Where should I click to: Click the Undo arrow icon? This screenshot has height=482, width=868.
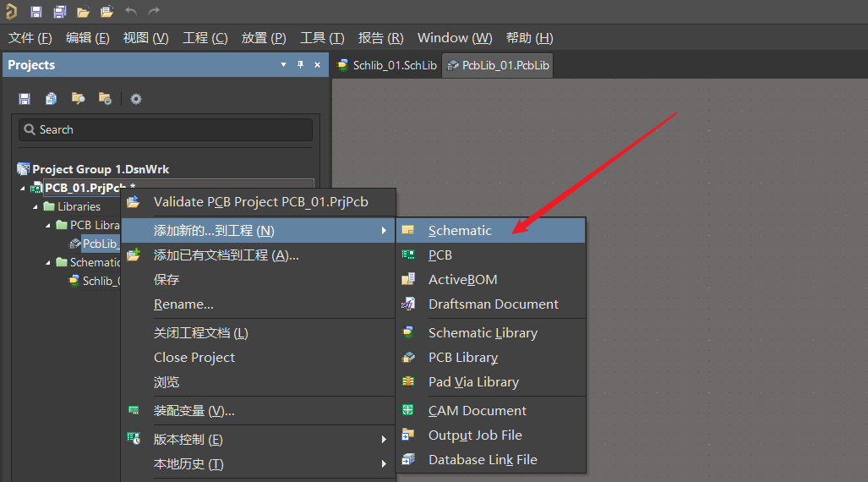pos(131,11)
